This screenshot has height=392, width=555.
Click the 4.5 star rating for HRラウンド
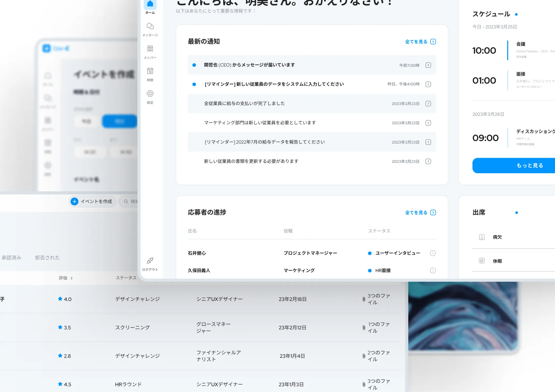(x=65, y=384)
